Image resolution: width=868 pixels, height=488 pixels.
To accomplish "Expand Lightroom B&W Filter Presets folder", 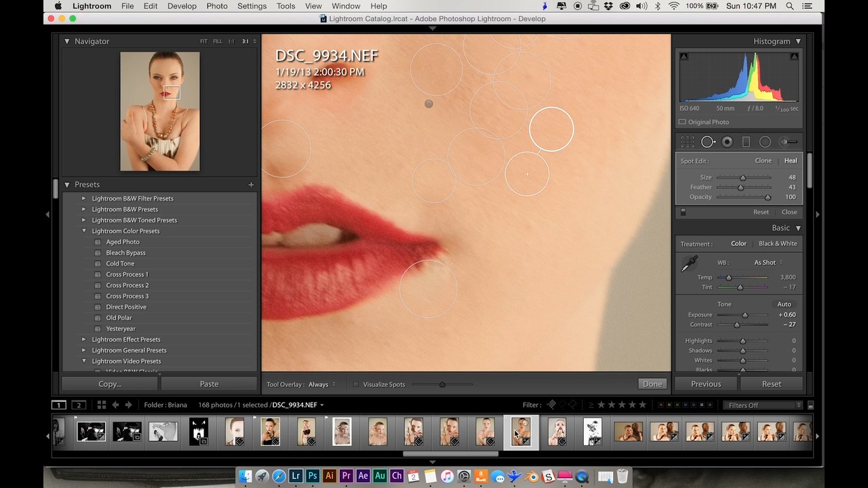I will [x=84, y=199].
